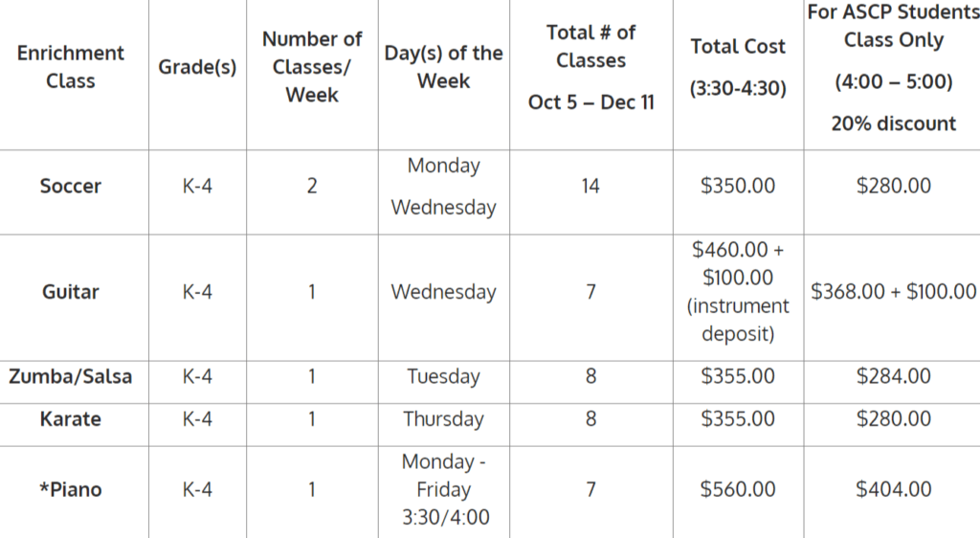980x538 pixels.
Task: Click the Day(s) of the Week header
Action: pos(443,67)
